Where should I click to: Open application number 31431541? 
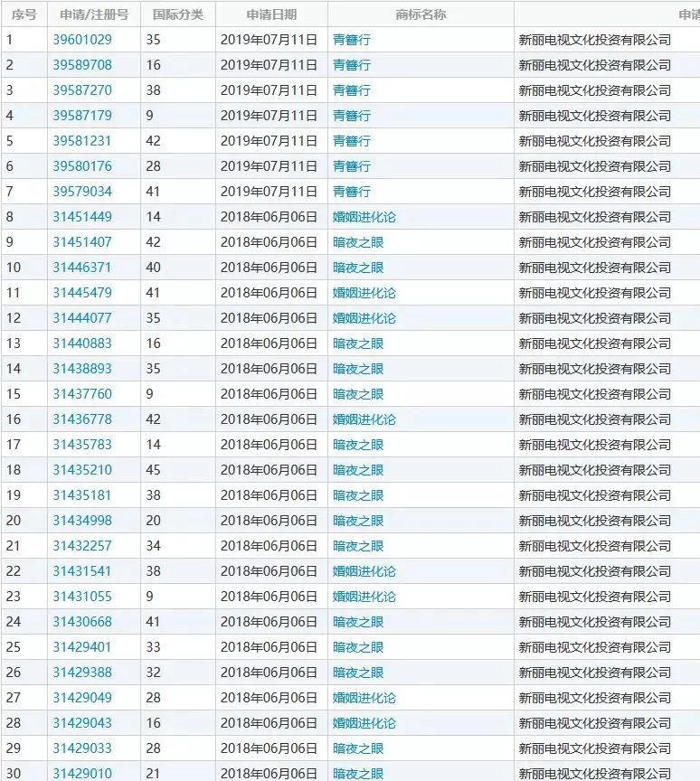[x=82, y=570]
